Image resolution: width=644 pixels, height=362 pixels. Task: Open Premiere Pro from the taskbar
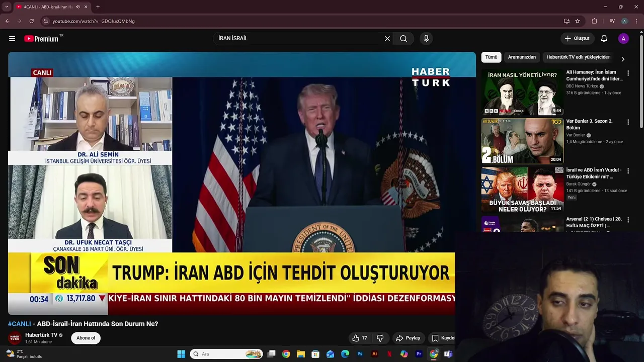point(419,354)
